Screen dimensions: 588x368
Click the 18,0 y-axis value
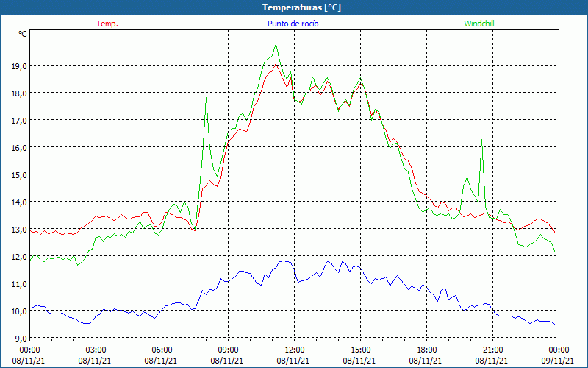(20, 93)
